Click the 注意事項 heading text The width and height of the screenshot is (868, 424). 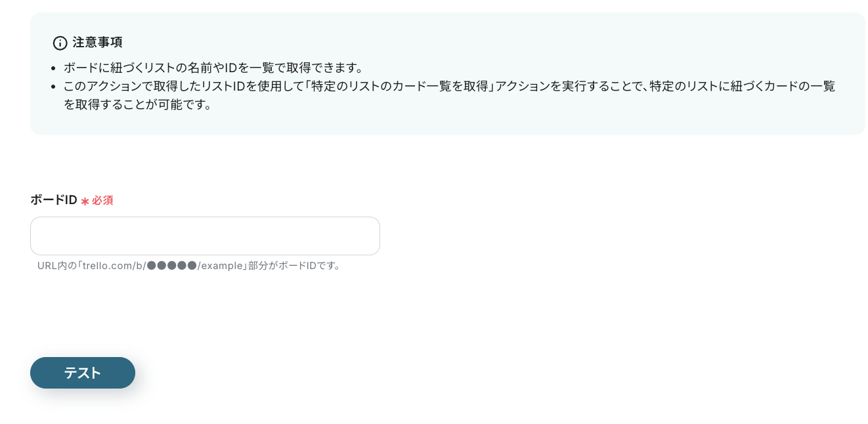(98, 42)
